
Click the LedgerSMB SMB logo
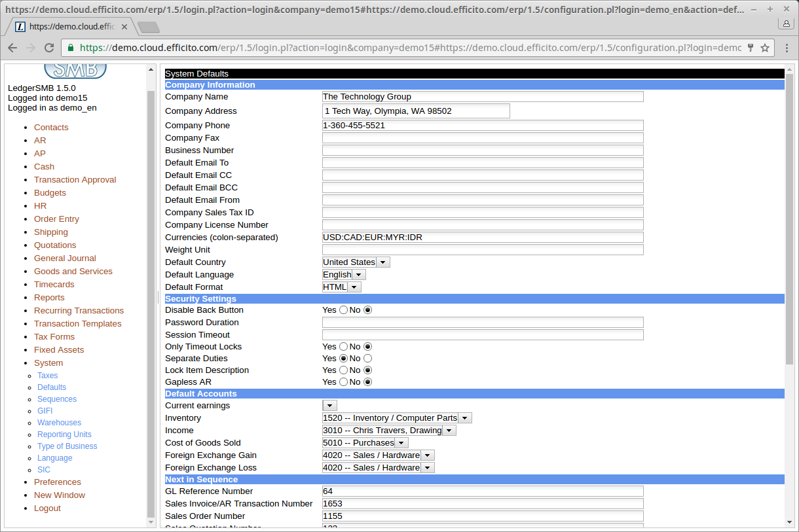pos(75,70)
